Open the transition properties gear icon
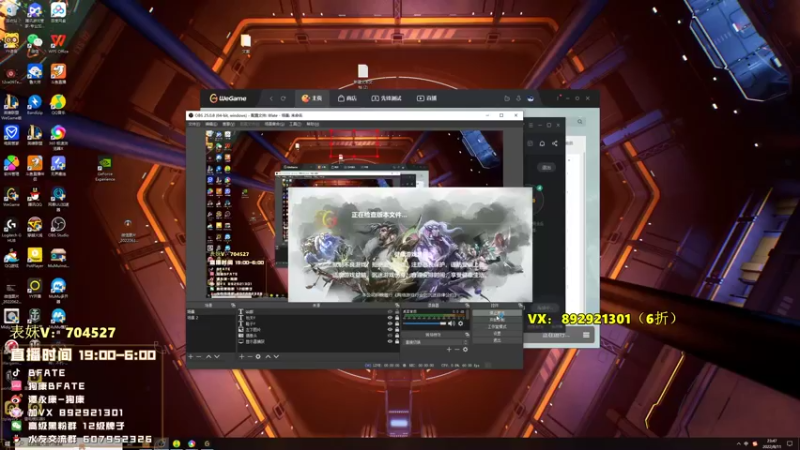This screenshot has height=450, width=800. pos(465,349)
